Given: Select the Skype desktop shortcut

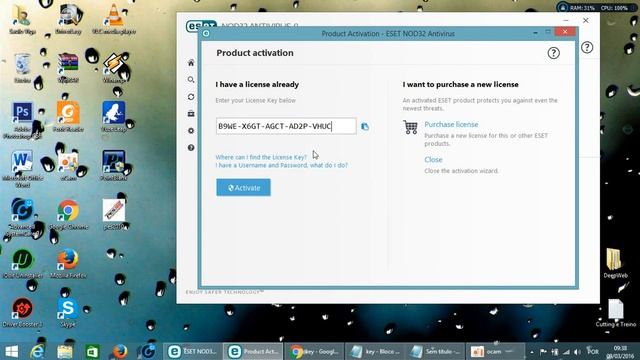Looking at the screenshot, I should click(x=68, y=313).
